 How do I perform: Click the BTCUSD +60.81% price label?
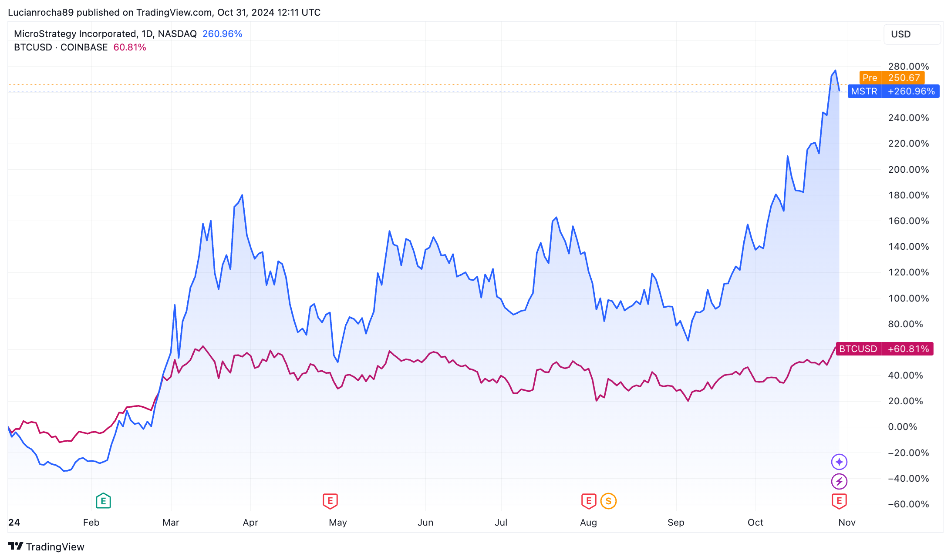pyautogui.click(x=884, y=349)
